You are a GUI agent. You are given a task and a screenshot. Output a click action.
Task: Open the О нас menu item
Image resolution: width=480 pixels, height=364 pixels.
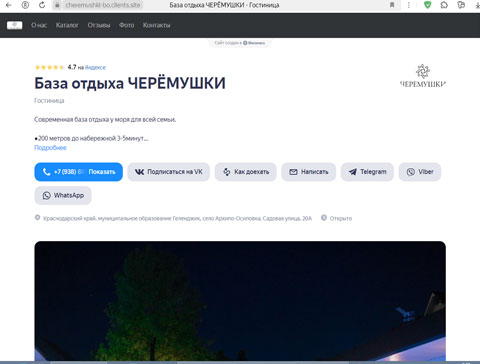pyautogui.click(x=39, y=25)
